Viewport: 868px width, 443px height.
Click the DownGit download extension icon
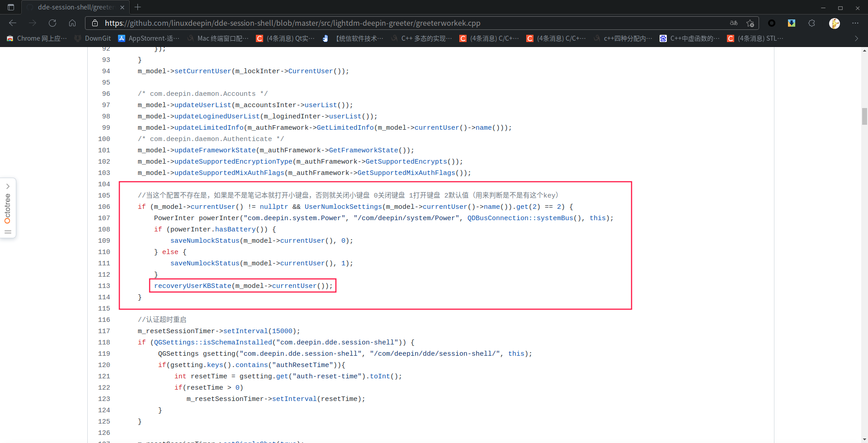[792, 23]
